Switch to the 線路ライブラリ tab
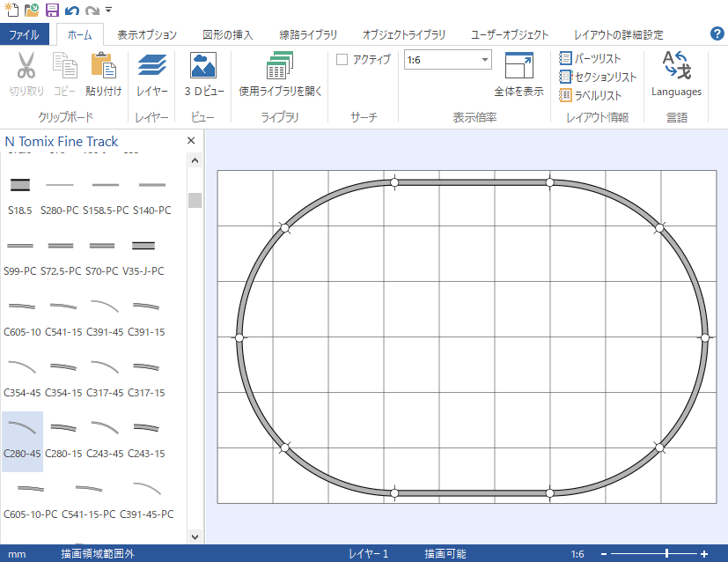Image resolution: width=728 pixels, height=562 pixels. pyautogui.click(x=308, y=35)
